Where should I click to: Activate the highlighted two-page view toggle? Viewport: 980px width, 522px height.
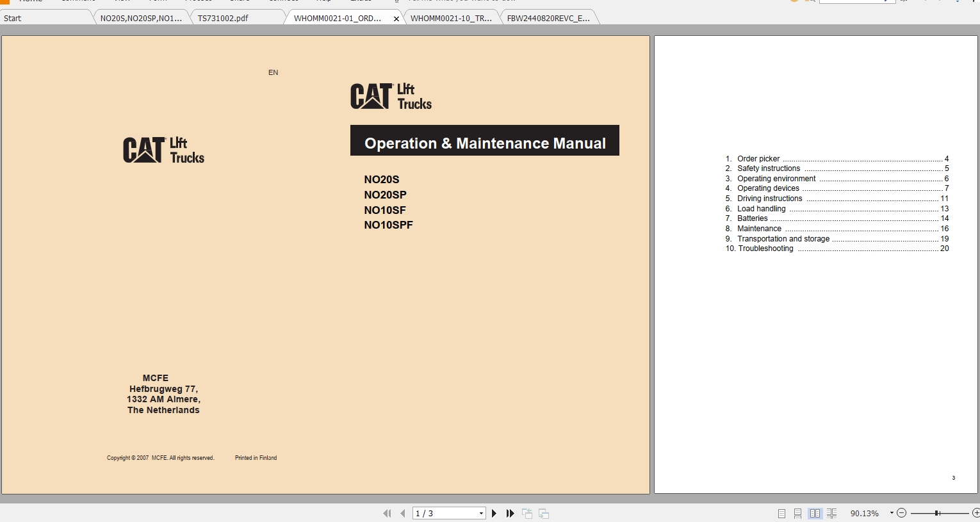815,513
